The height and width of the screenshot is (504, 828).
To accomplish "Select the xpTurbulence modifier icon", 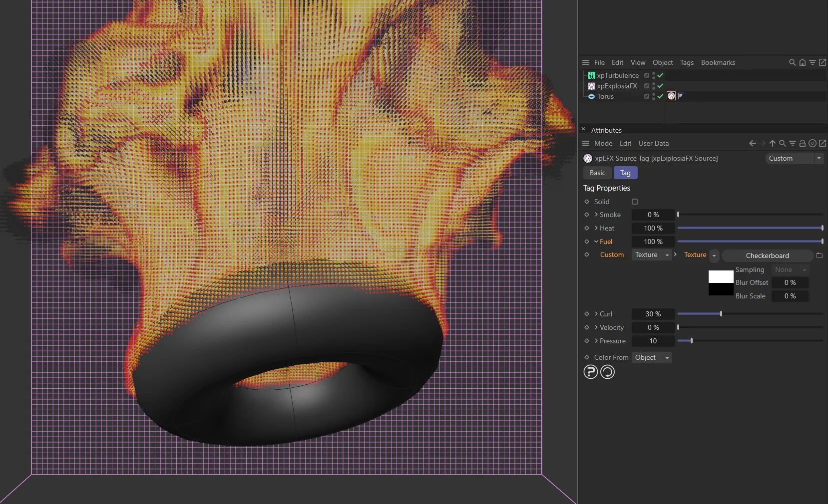I will tap(591, 75).
